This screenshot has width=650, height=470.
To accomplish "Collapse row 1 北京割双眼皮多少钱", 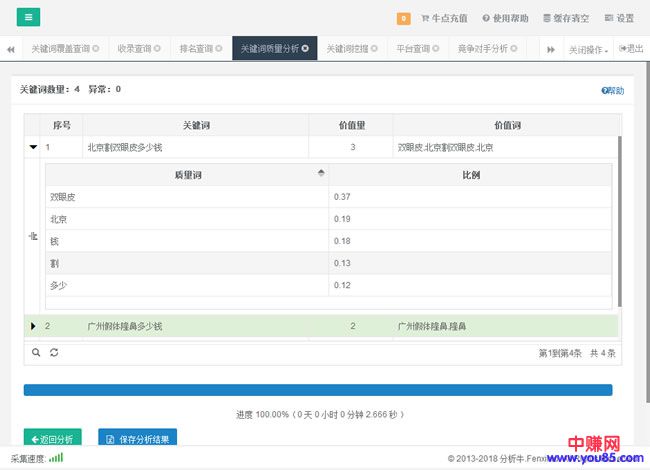I will pos(33,148).
